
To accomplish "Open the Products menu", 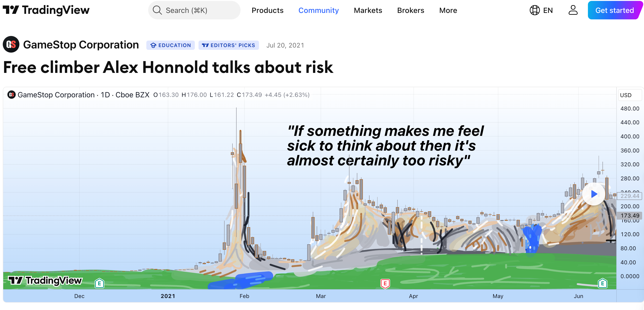I will tap(267, 10).
